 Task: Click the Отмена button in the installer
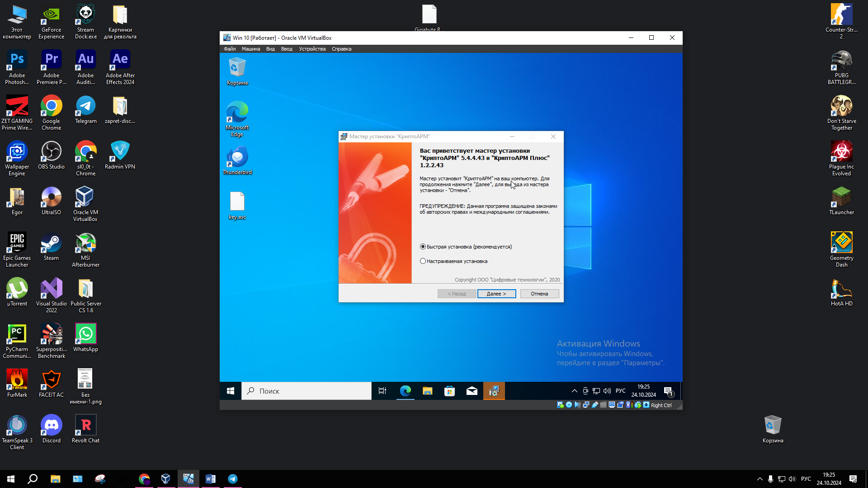click(539, 294)
